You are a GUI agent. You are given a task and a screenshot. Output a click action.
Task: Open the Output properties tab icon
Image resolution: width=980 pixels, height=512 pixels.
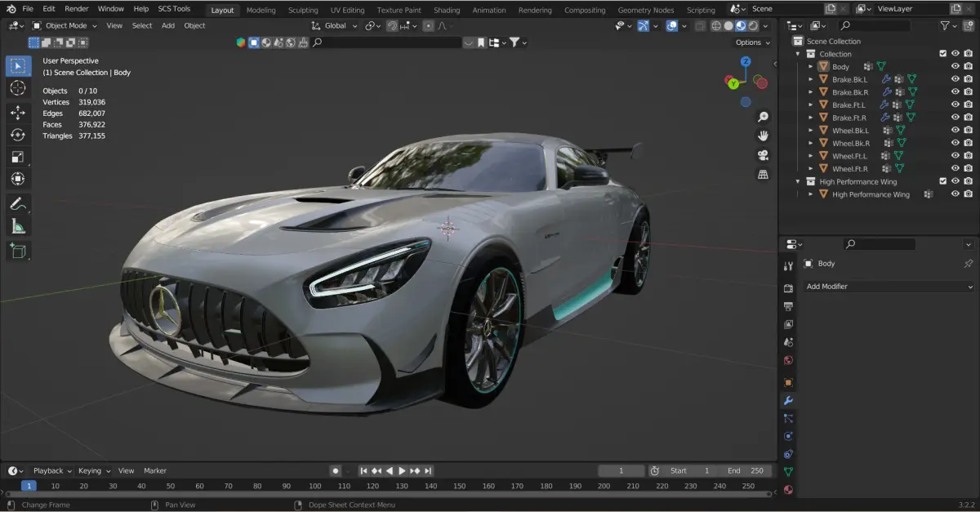(x=788, y=306)
